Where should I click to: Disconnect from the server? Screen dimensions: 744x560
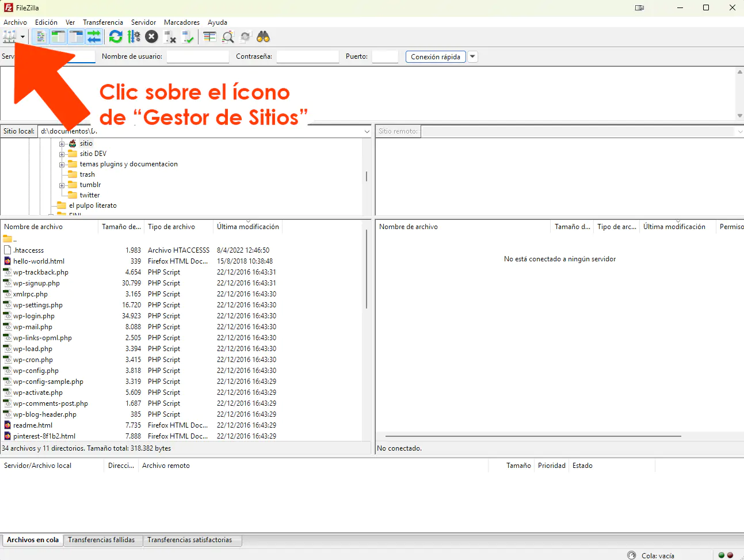tap(168, 36)
